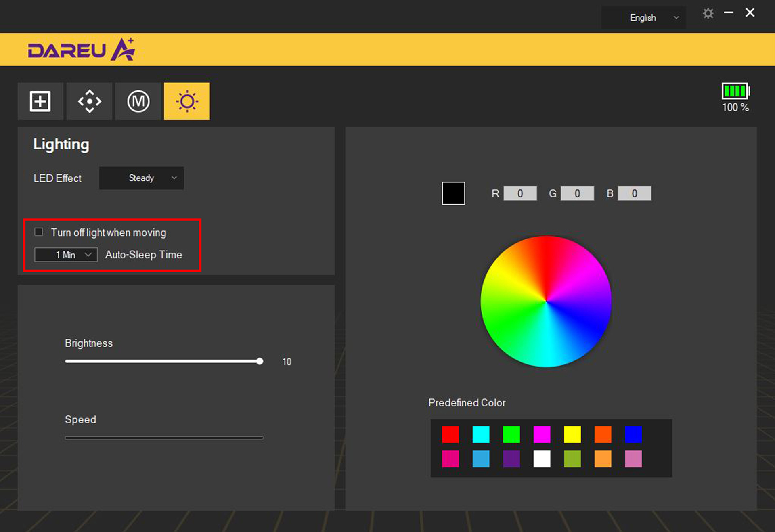The width and height of the screenshot is (775, 532).
Task: Open the DPI/movement settings tab icon
Action: click(89, 101)
